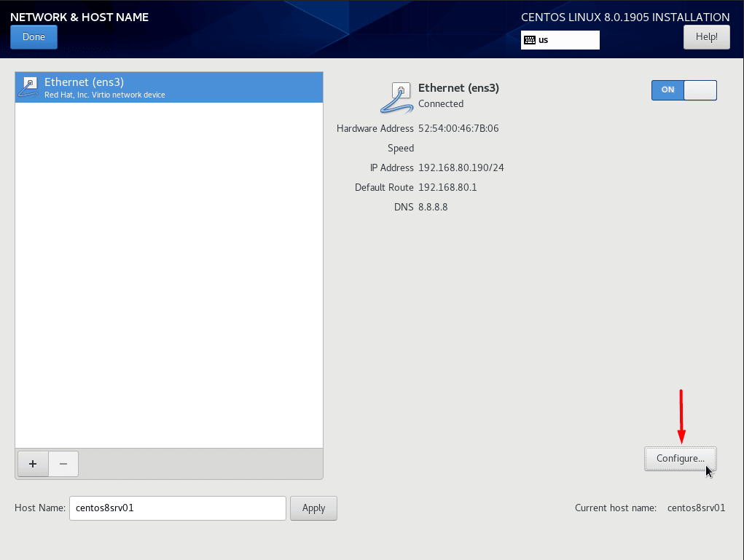This screenshot has width=744, height=560.
Task: Open the Configure... dialog for ens3
Action: coord(680,459)
